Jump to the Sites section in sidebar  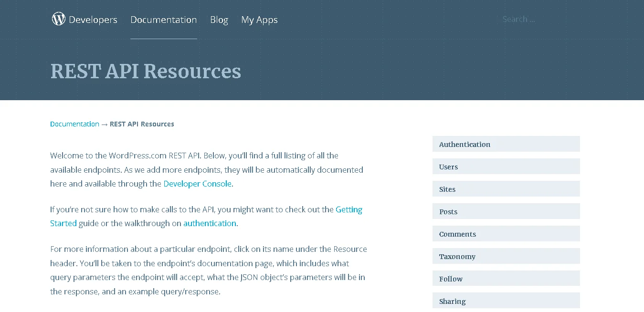click(506, 189)
